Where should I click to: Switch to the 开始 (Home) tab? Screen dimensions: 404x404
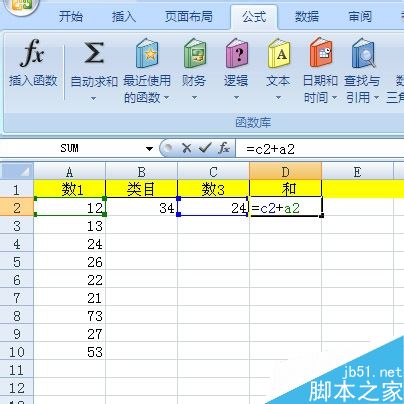click(x=71, y=16)
